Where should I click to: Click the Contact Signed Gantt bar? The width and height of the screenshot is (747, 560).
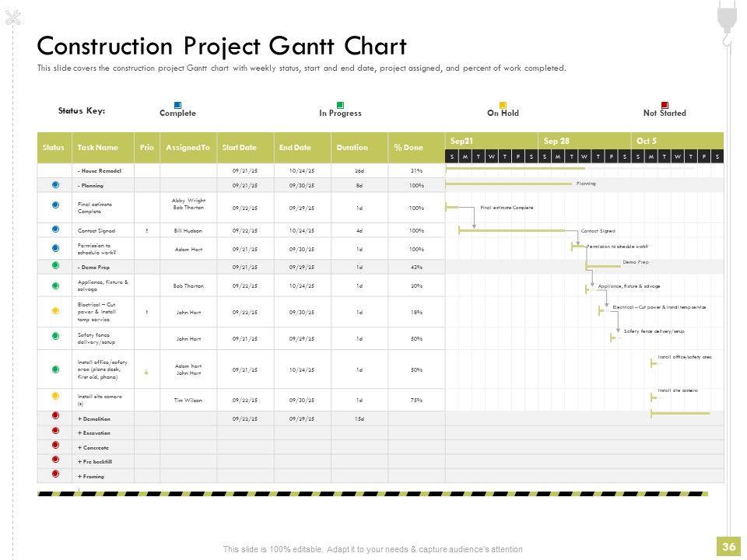[512, 230]
